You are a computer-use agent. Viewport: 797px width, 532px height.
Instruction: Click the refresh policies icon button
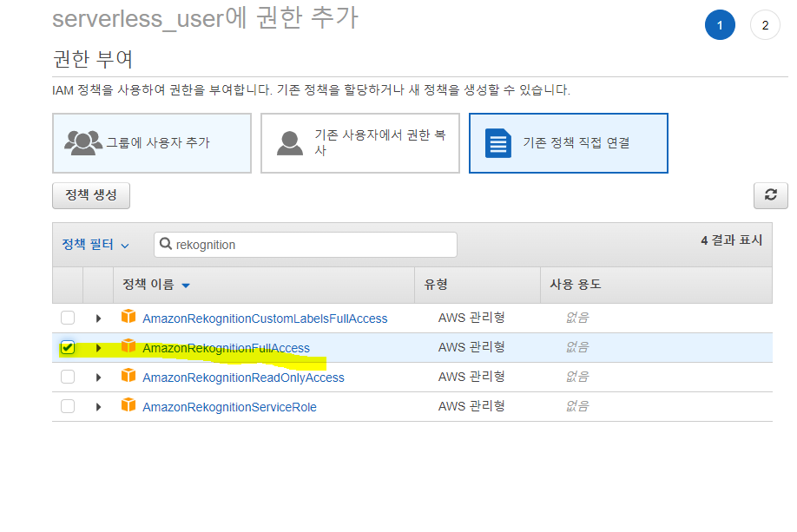[771, 195]
